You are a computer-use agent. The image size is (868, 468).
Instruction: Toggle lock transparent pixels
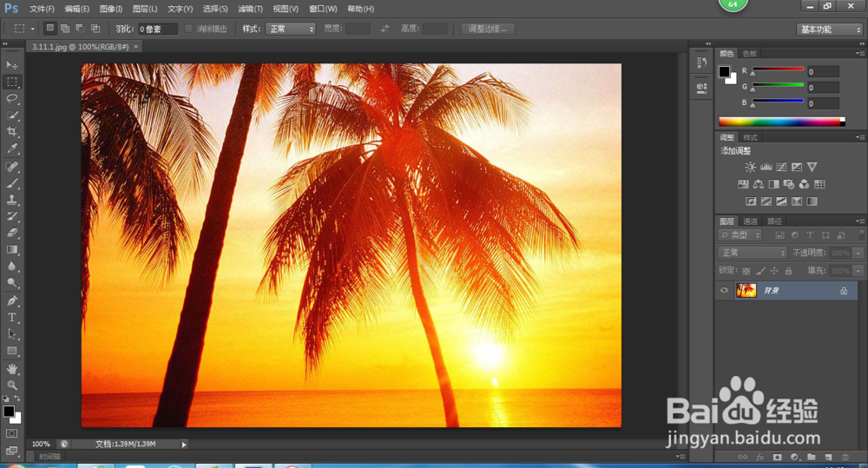click(746, 271)
